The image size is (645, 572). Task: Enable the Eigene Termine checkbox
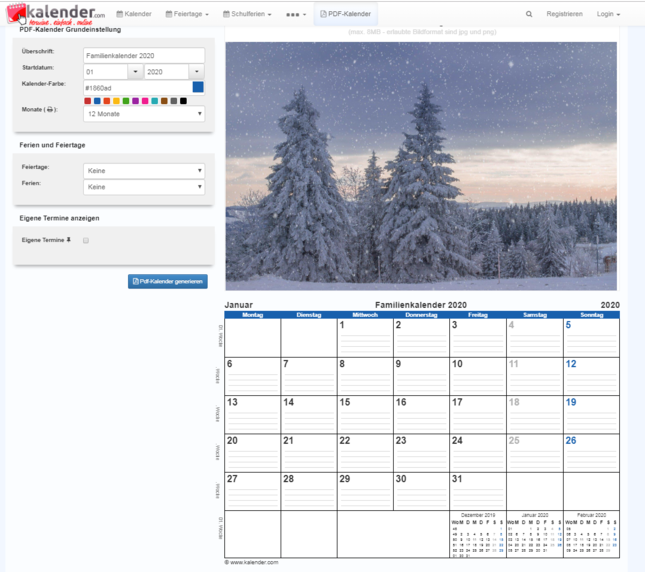coord(87,241)
